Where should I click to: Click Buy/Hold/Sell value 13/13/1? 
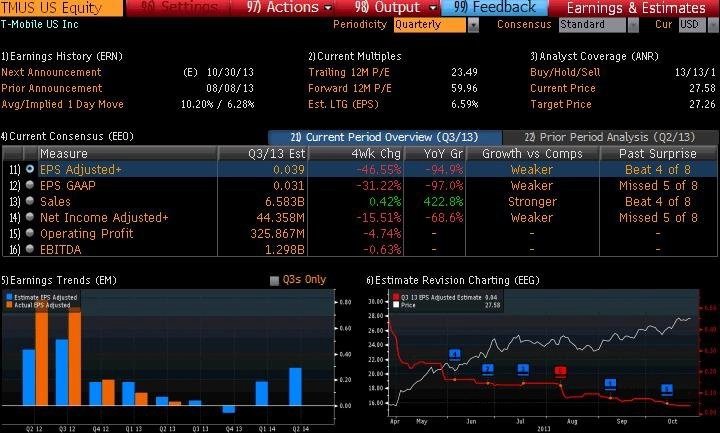tap(695, 73)
